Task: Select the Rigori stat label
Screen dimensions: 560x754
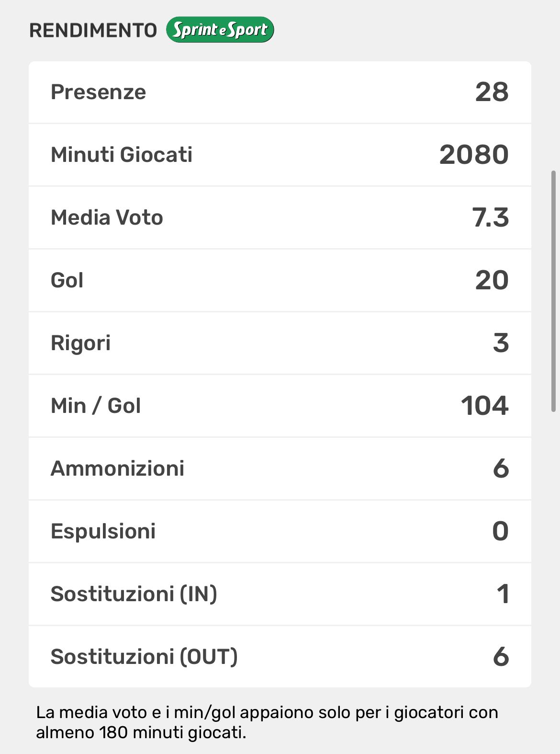Action: tap(80, 343)
